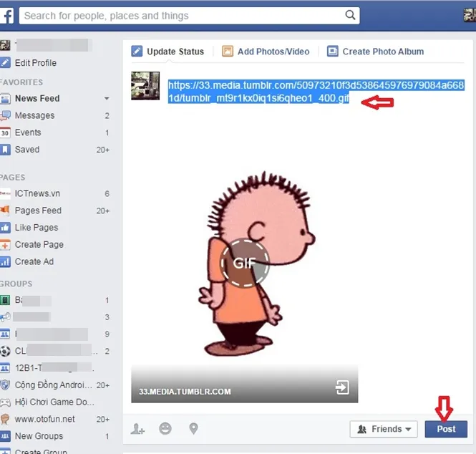Viewport: 476px width, 454px height.
Task: Click the Facebook logo icon
Action: coord(6,16)
